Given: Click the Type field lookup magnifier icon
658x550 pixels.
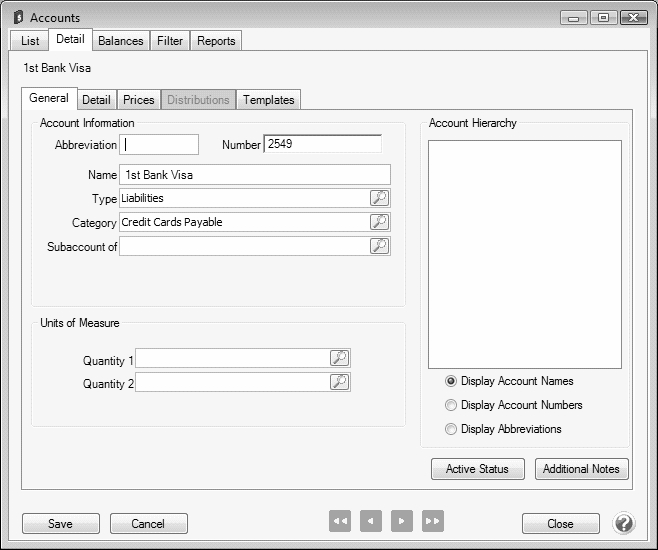Looking at the screenshot, I should click(379, 198).
